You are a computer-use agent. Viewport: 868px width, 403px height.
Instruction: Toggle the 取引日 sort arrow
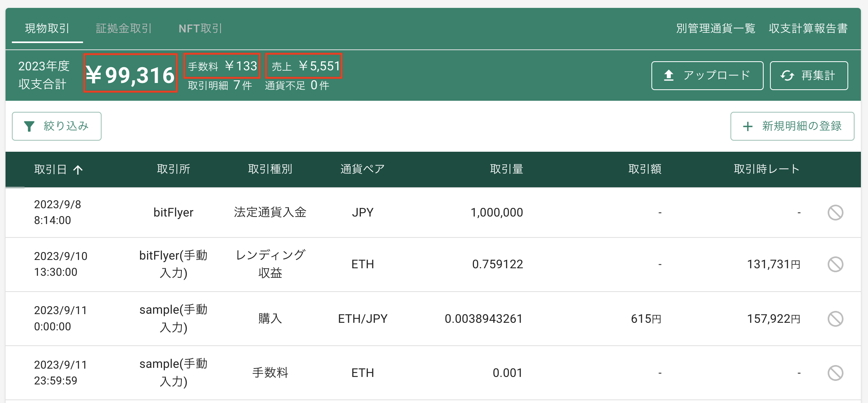click(78, 170)
